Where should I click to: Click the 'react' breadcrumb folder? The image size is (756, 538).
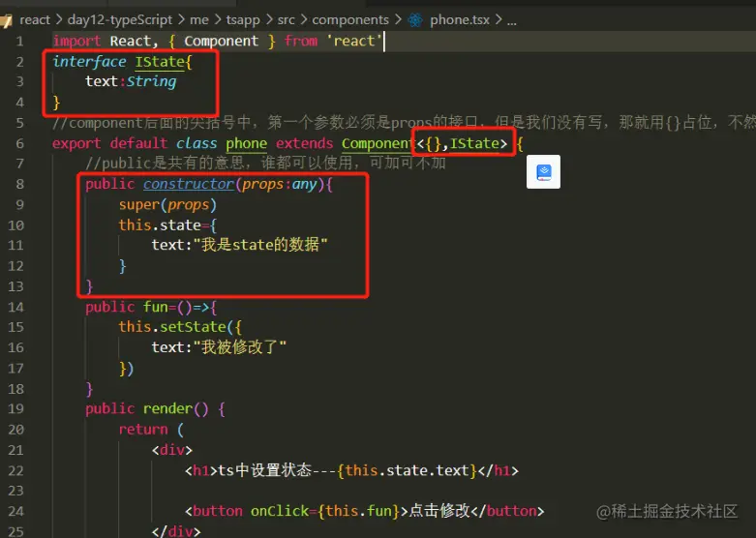tap(35, 19)
